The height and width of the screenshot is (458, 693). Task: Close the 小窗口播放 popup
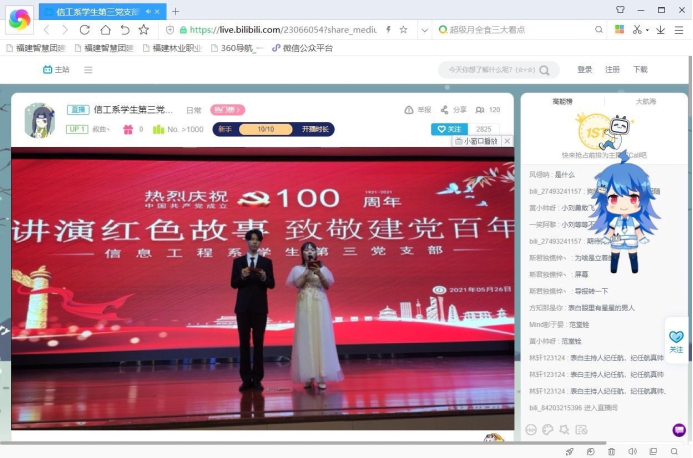507,142
